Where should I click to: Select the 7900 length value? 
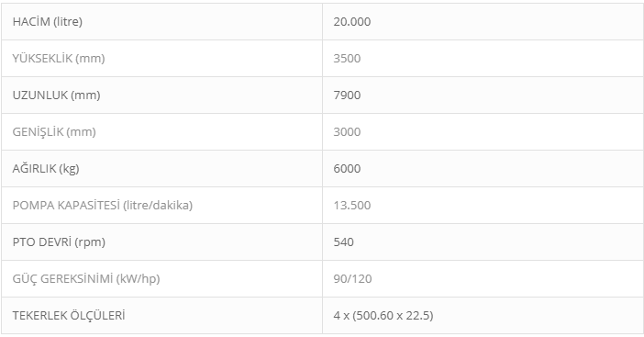coord(347,95)
